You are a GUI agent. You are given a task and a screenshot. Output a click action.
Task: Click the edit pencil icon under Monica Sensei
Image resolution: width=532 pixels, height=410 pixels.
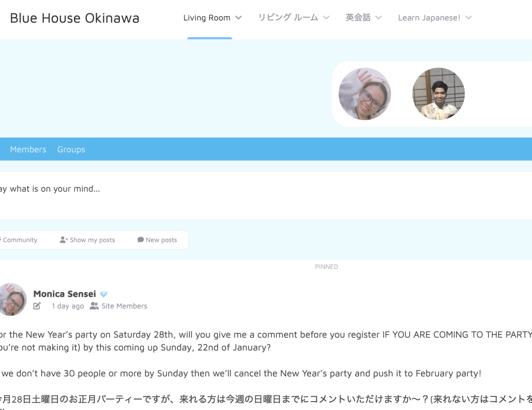point(37,306)
